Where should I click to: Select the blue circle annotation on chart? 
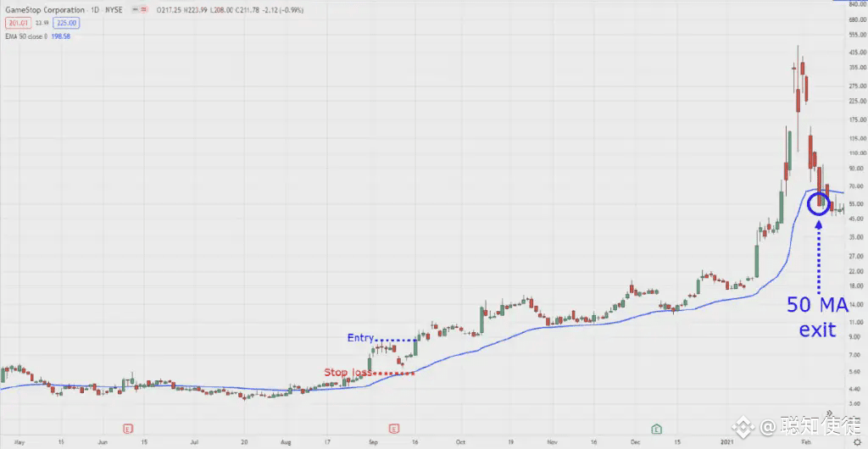[x=820, y=204]
